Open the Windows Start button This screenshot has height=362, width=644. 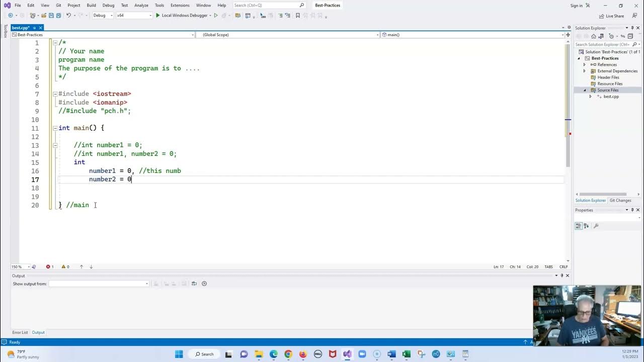pos(179,354)
